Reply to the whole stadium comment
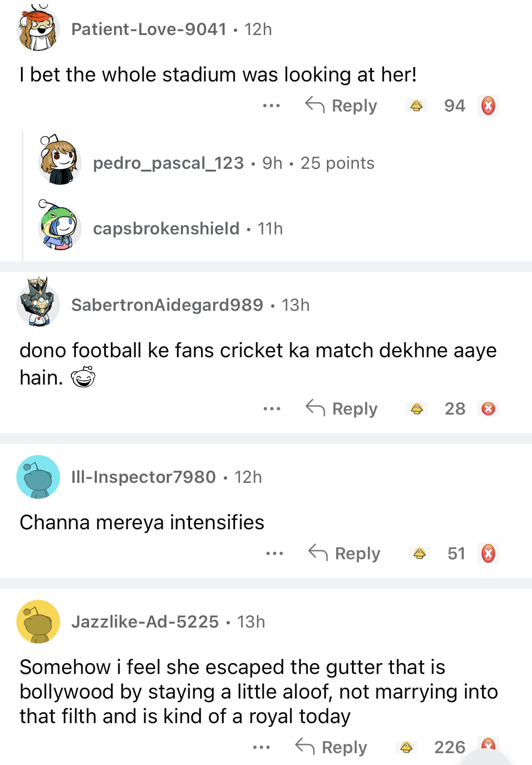The image size is (532, 765). click(x=341, y=106)
